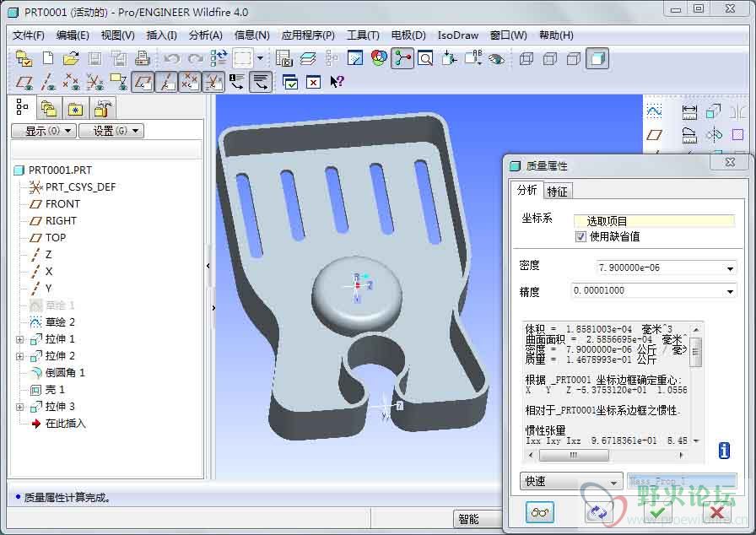Click the sketch curve tool icon
Image resolution: width=756 pixels, height=535 pixels.
654,111
